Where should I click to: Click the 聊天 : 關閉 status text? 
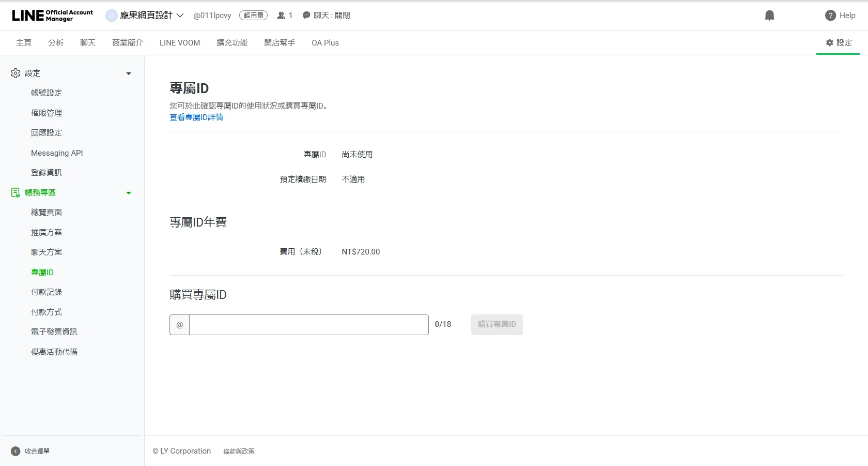click(332, 16)
